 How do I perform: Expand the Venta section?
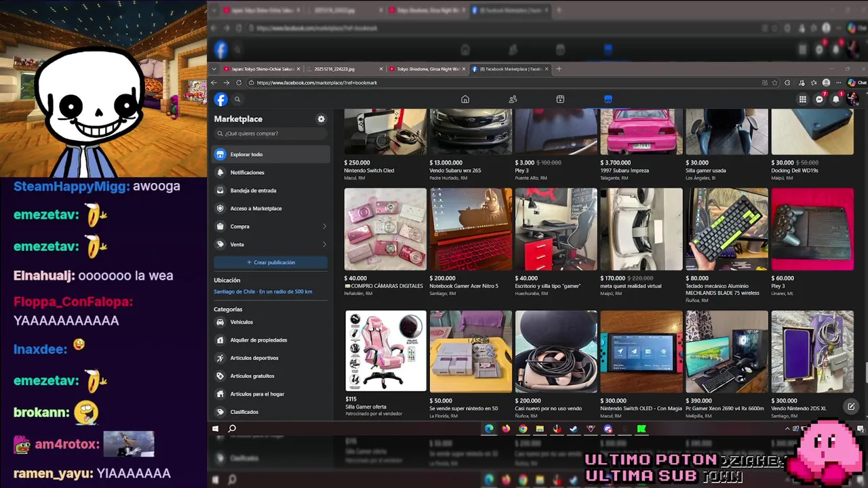click(271, 244)
